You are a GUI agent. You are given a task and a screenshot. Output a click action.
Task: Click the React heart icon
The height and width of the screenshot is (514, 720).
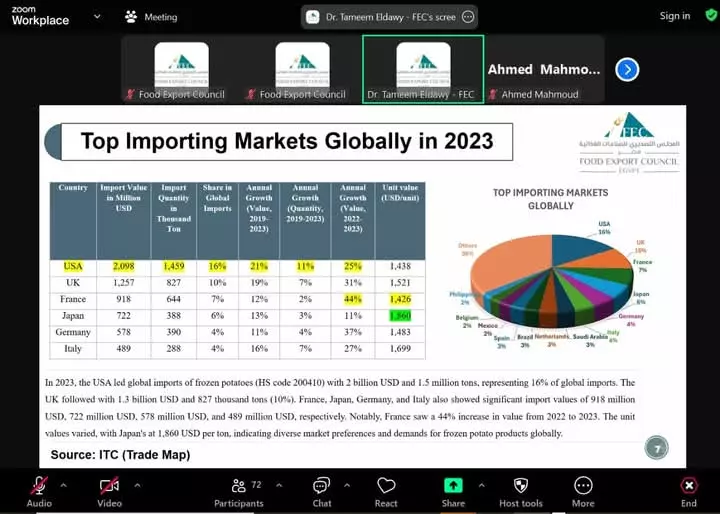click(386, 487)
